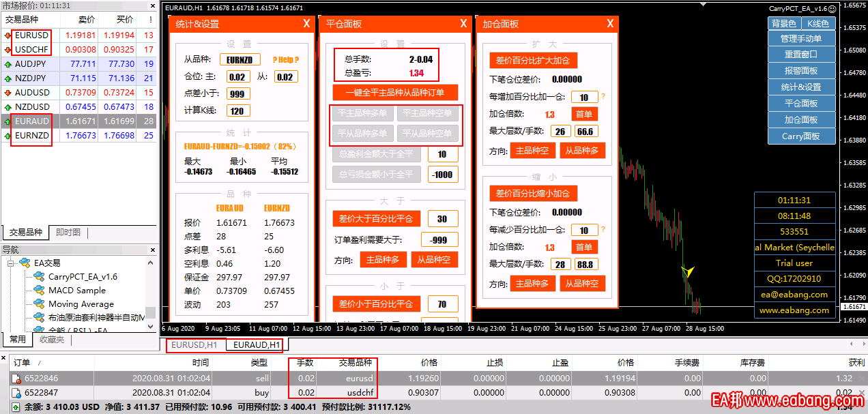This screenshot has height=414, width=868.
Task: Toggle the K线色 candle color button
Action: (x=818, y=24)
